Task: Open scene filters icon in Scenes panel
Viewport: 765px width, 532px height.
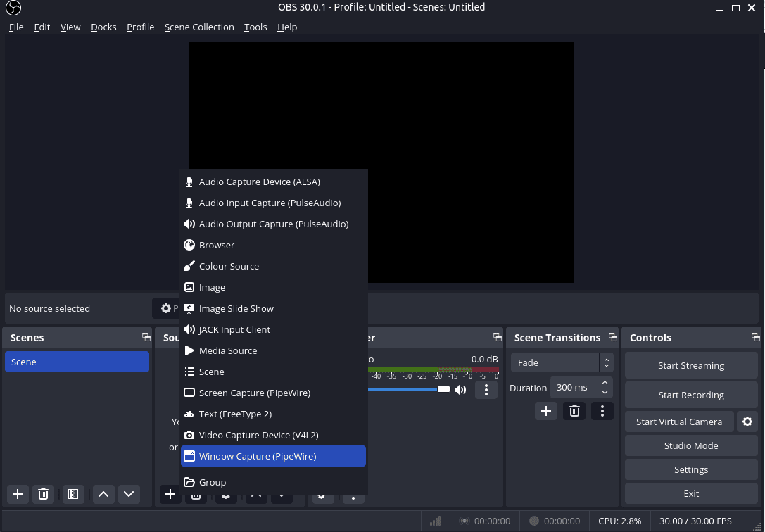Action: [x=73, y=494]
